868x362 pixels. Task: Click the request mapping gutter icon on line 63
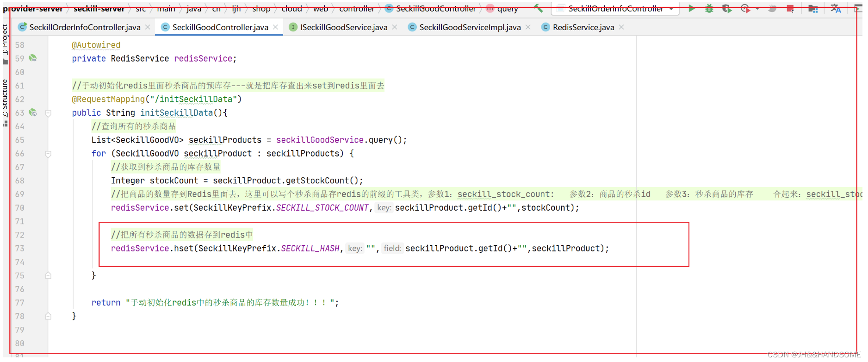pos(33,112)
